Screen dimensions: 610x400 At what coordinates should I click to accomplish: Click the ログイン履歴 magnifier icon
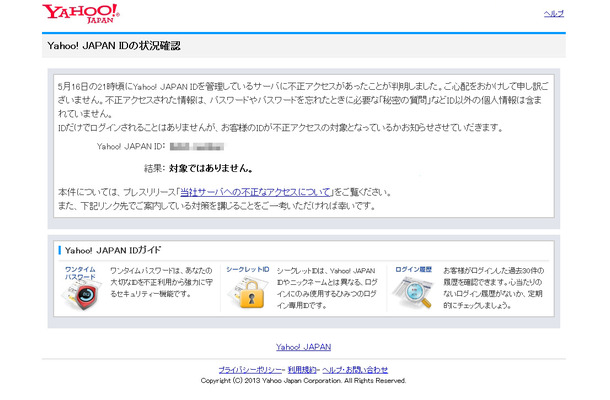[x=413, y=292]
